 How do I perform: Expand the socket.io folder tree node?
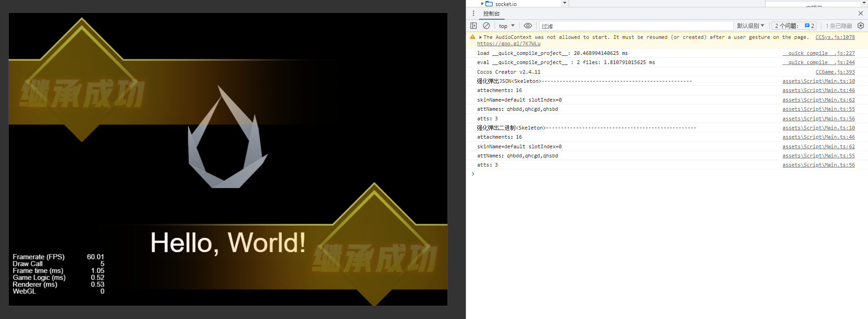482,4
